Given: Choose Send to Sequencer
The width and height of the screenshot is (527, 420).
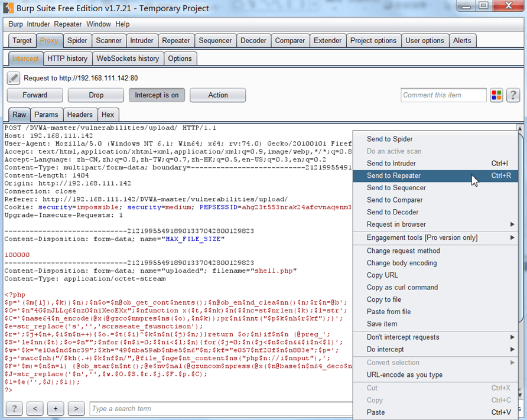Looking at the screenshot, I should tap(435, 187).
